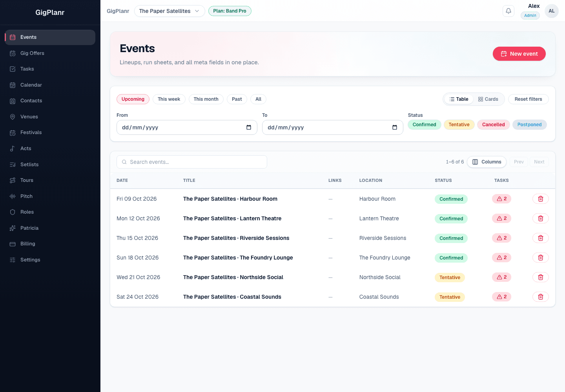Switch to Table view
The width and height of the screenshot is (565, 392).
[459, 99]
